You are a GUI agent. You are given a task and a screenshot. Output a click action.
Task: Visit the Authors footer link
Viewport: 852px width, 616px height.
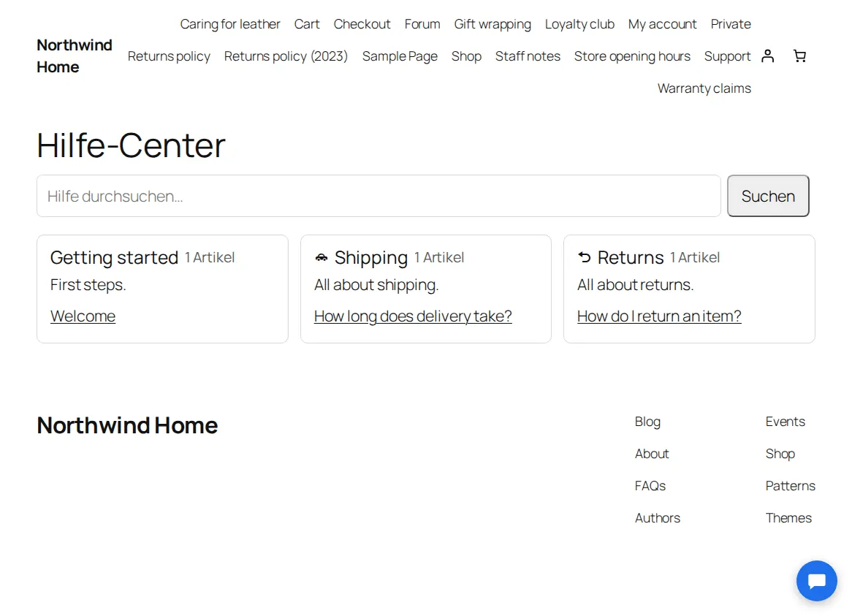click(658, 517)
